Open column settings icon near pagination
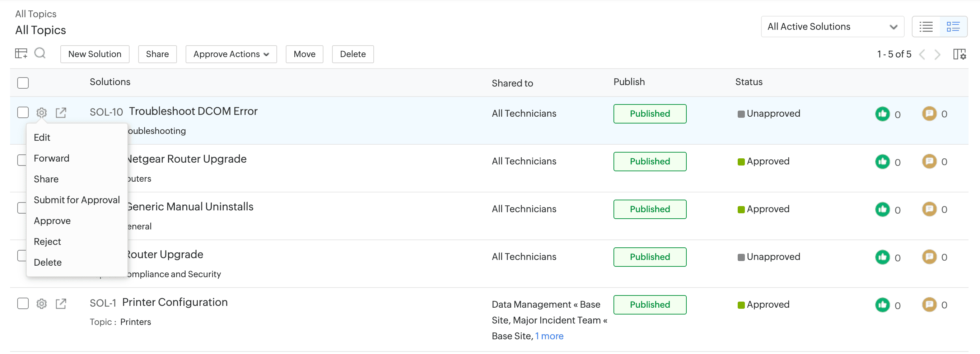980x354 pixels. [959, 55]
